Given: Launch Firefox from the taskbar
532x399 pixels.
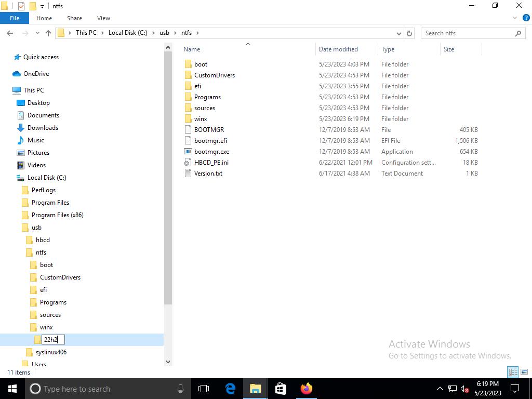Looking at the screenshot, I should [307, 389].
